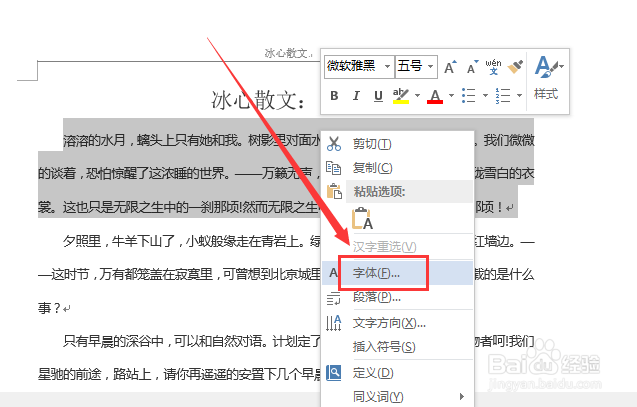Choose 复制(C) from context menu
Screen dimensions: 637x407
click(x=397, y=168)
